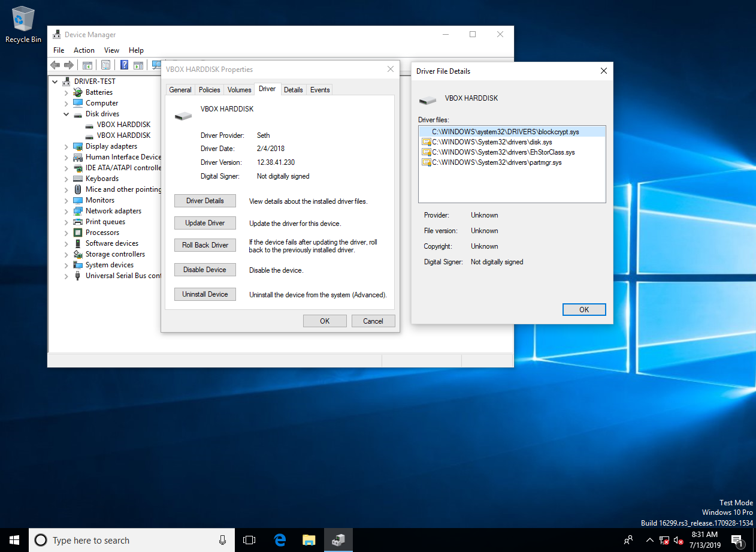Open Task View from the taskbar
Viewport: 756px width, 552px height.
tap(249, 540)
